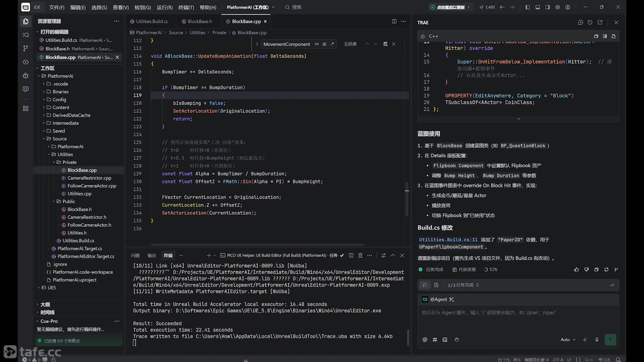Viewport: 644px width, 362px height.
Task: Open the Source Control view
Action: [25, 49]
